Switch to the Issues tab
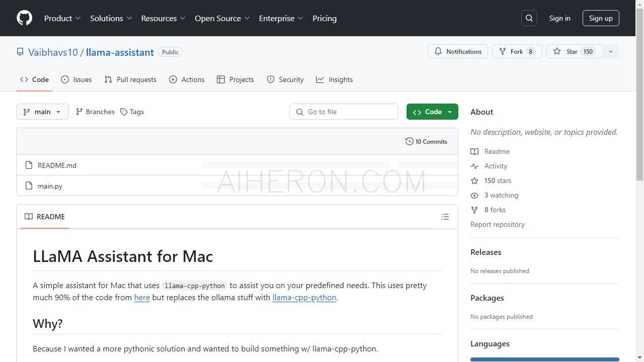The image size is (644, 362). tap(76, 79)
